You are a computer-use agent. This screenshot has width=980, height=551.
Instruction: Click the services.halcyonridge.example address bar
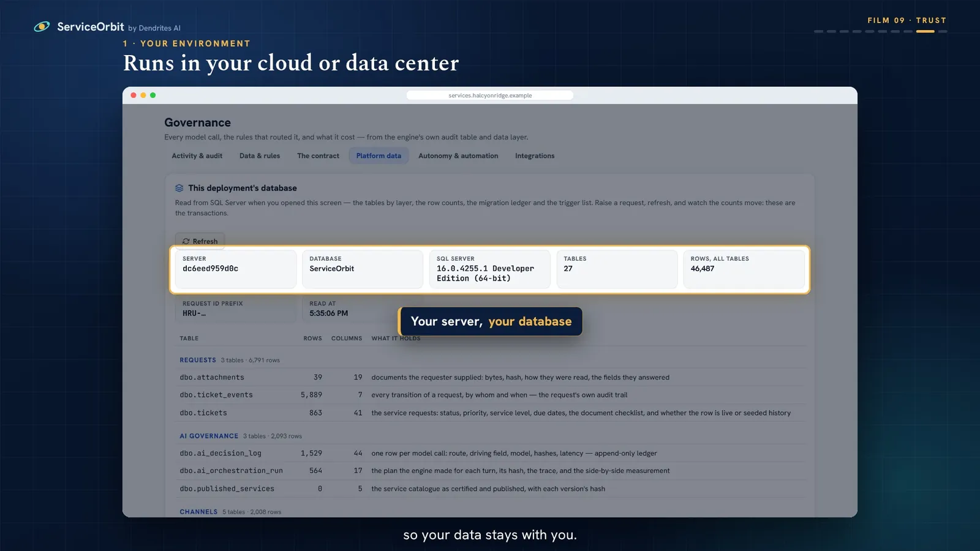[x=490, y=96]
